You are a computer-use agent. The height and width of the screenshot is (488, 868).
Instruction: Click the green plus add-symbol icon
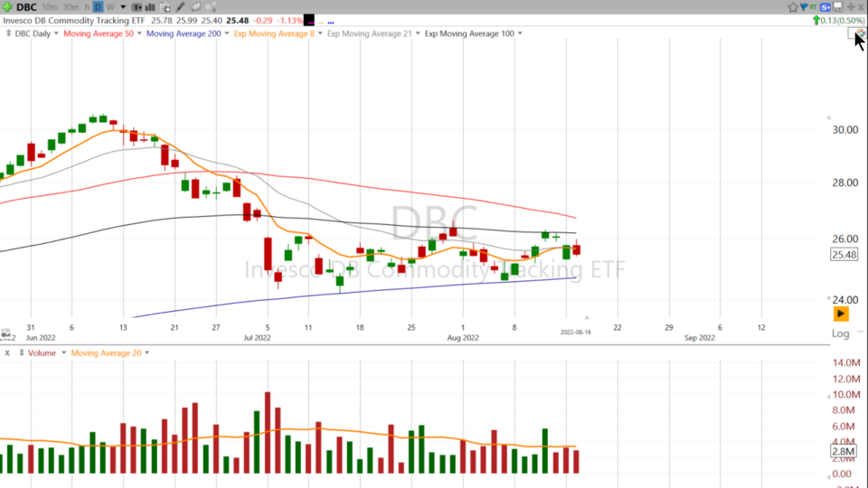[7, 6]
